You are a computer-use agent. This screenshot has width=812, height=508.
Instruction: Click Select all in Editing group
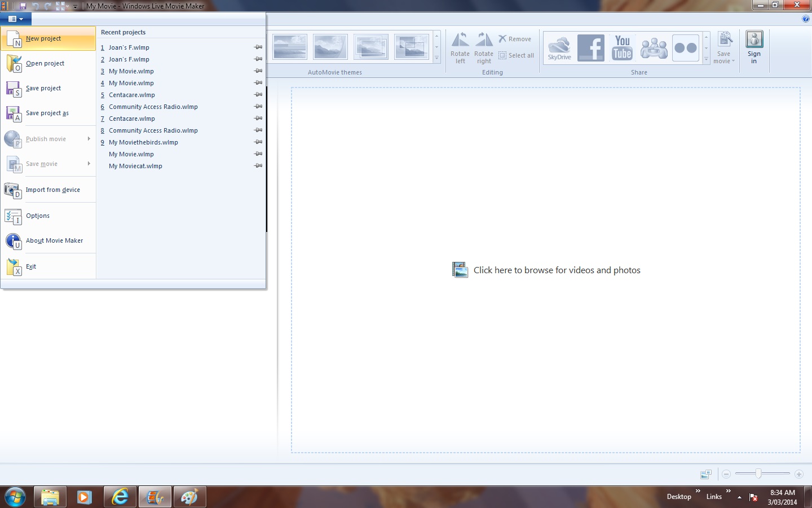click(516, 55)
